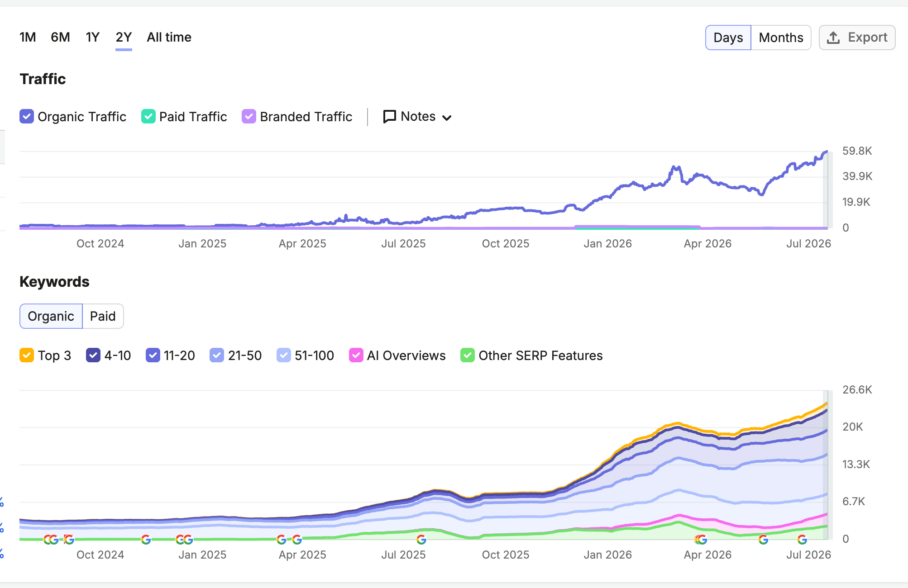Click Google update marker left of Apr 2025

point(281,539)
